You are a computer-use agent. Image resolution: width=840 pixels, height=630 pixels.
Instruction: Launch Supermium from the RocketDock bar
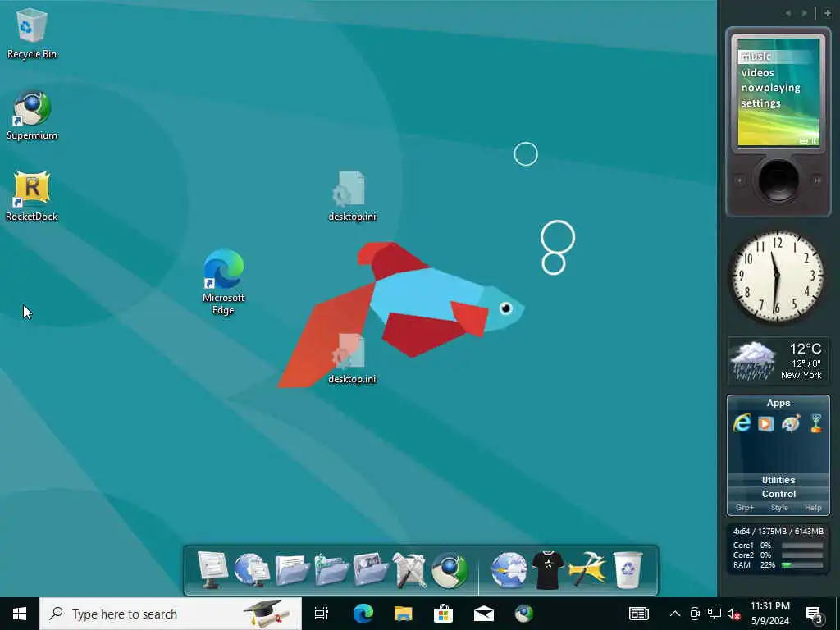click(x=450, y=570)
